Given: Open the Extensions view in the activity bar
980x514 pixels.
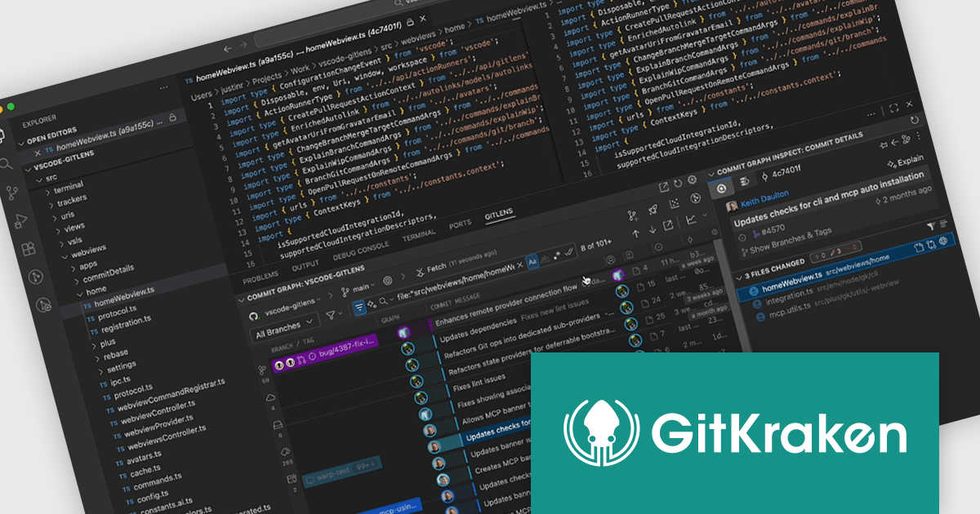Looking at the screenshot, I should (28, 248).
